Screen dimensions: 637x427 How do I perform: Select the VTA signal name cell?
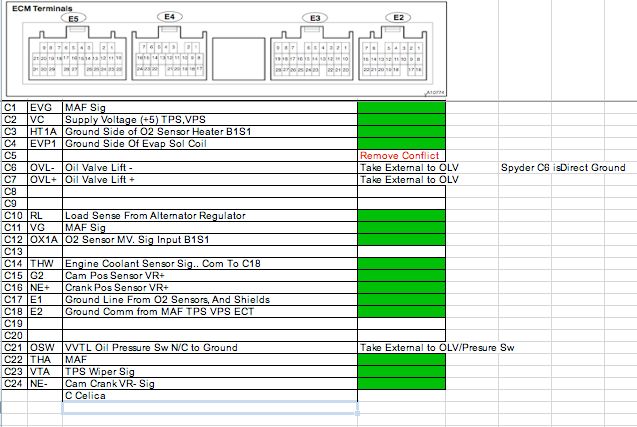pos(45,371)
